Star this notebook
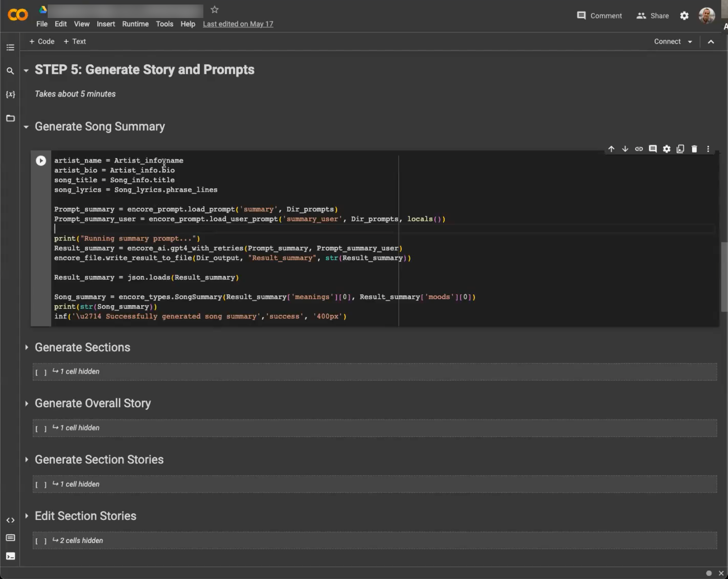Viewport: 728px width, 579px height. click(215, 9)
